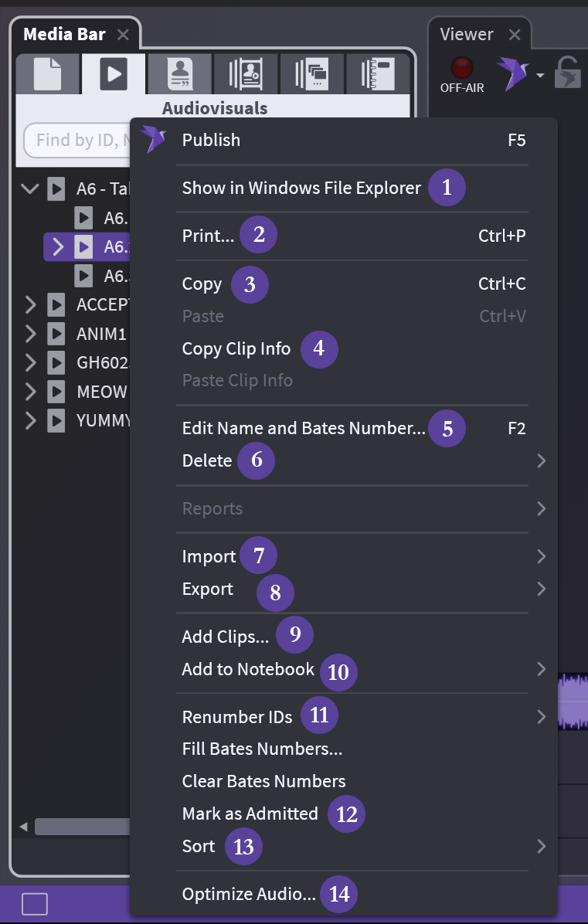Open the Documents tab in Media Bar
The height and width of the screenshot is (924, 588).
(47, 74)
